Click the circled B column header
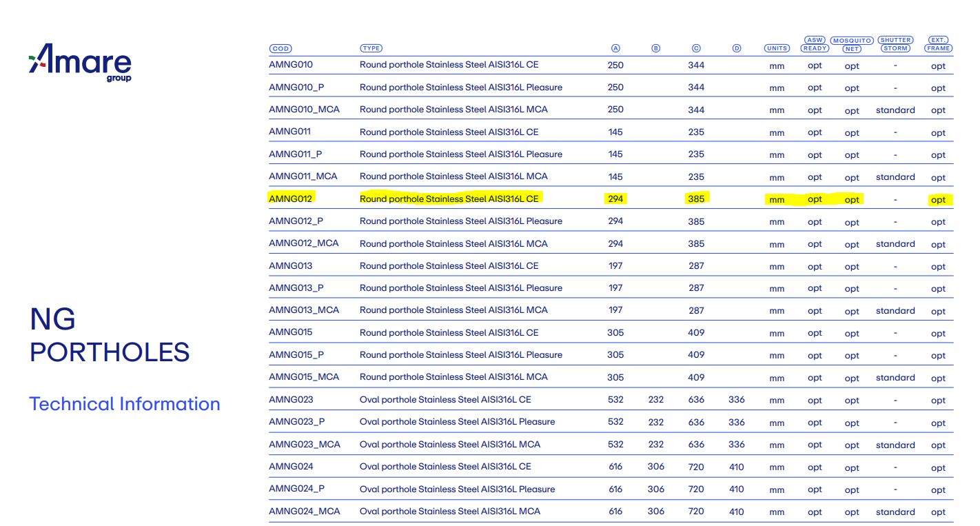The height and width of the screenshot is (526, 980). 655,48
